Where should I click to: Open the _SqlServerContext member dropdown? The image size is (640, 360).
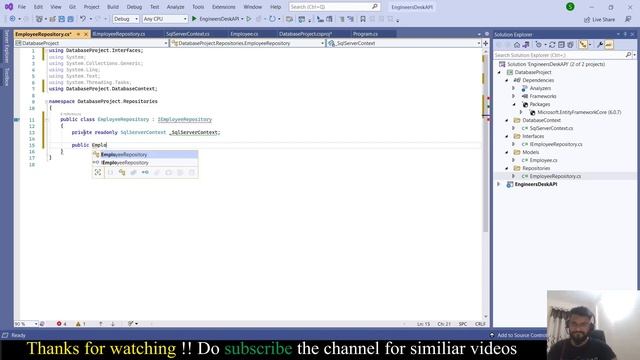click(404, 43)
